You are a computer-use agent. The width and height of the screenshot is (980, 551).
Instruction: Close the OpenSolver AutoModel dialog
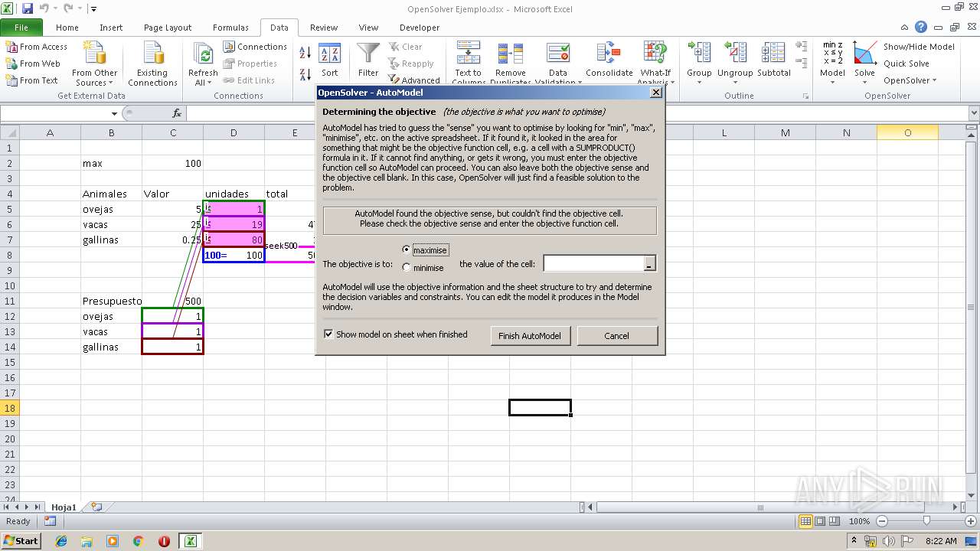click(x=655, y=93)
